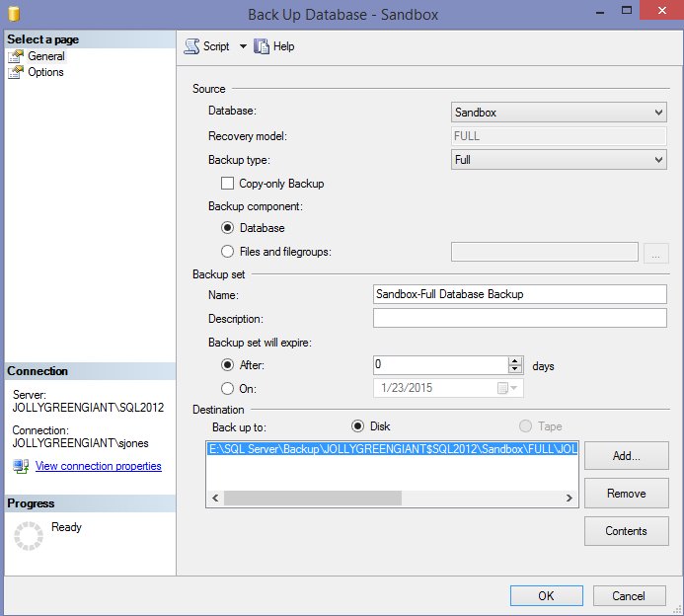684x616 pixels.
Task: Select the expire On radio button
Action: pyautogui.click(x=227, y=388)
